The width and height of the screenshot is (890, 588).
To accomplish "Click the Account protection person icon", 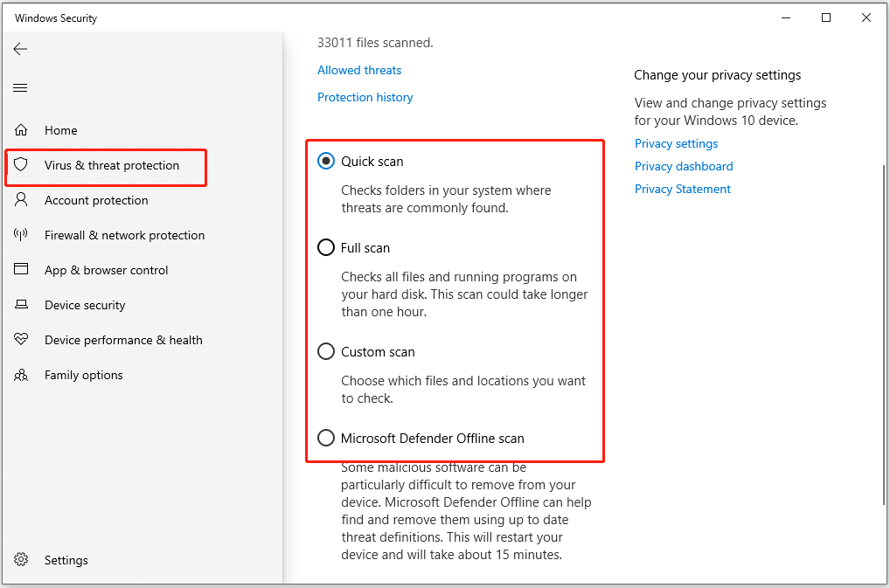I will click(21, 200).
